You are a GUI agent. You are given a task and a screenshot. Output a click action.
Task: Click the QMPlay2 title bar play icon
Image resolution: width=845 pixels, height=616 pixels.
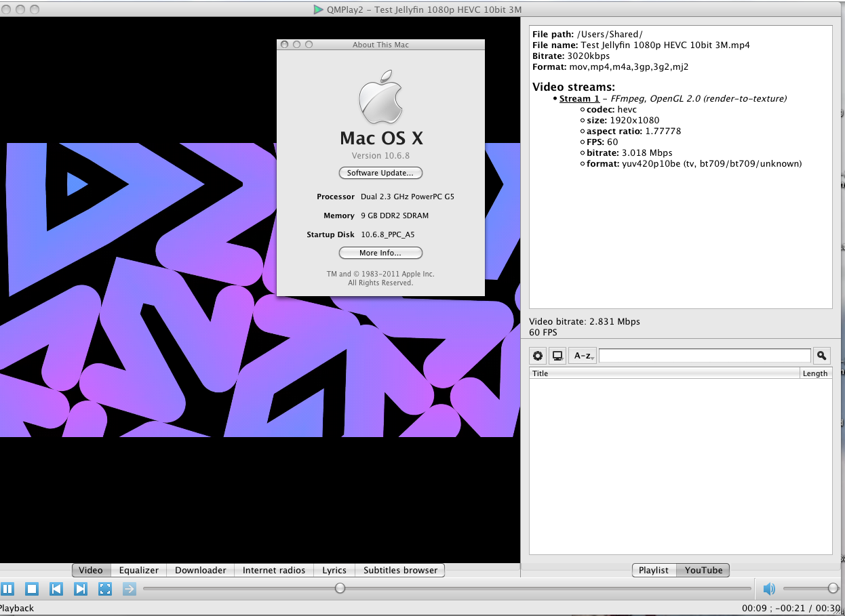[x=318, y=9]
